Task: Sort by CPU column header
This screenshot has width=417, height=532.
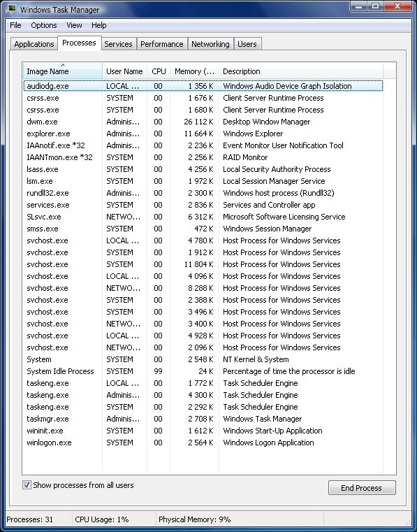Action: click(x=159, y=71)
